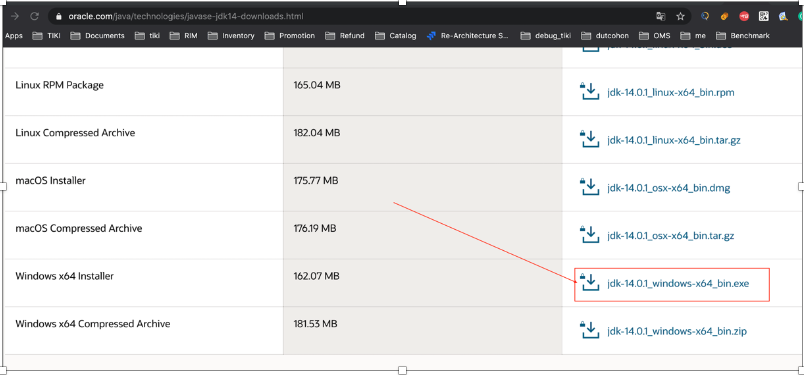Select the 'Windows x64 Installer' label
The height and width of the screenshot is (375, 804).
pos(65,276)
